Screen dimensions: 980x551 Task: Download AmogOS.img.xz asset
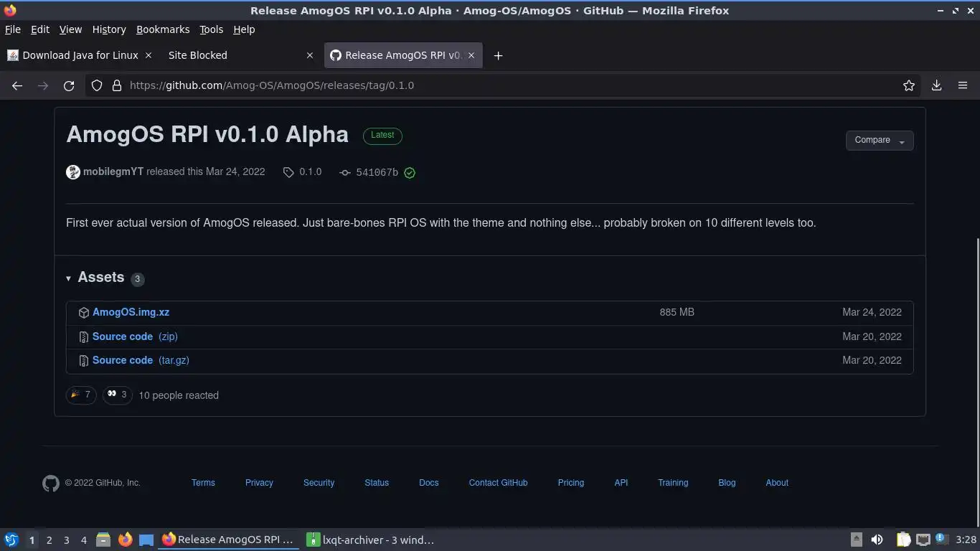click(131, 313)
